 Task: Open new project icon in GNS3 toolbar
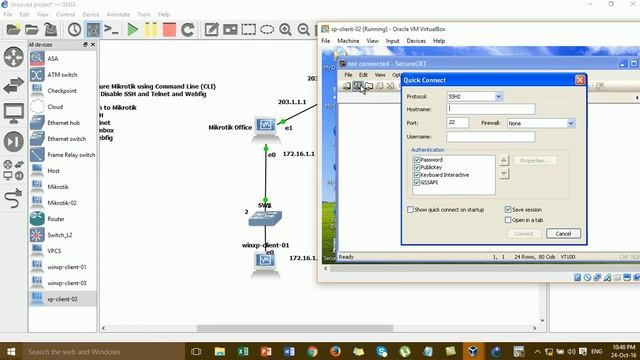click(13, 29)
